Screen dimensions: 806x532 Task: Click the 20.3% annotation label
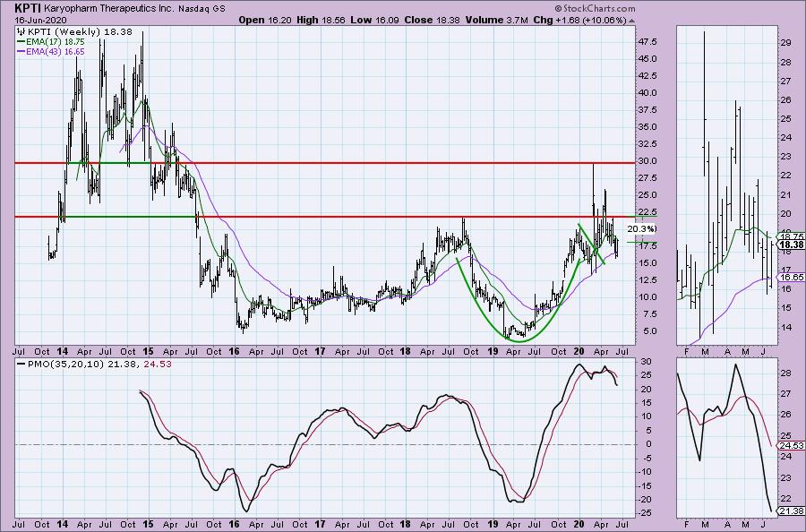tap(642, 228)
